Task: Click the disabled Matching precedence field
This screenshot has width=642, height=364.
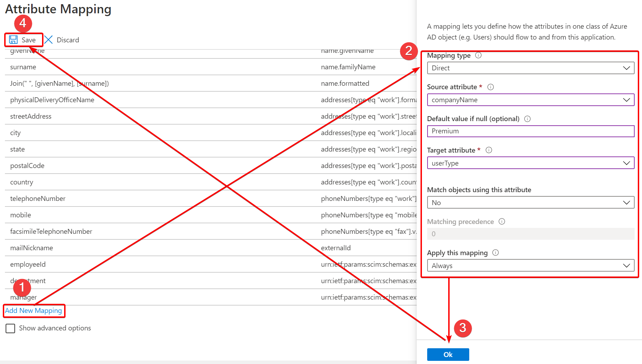Action: pyautogui.click(x=531, y=234)
